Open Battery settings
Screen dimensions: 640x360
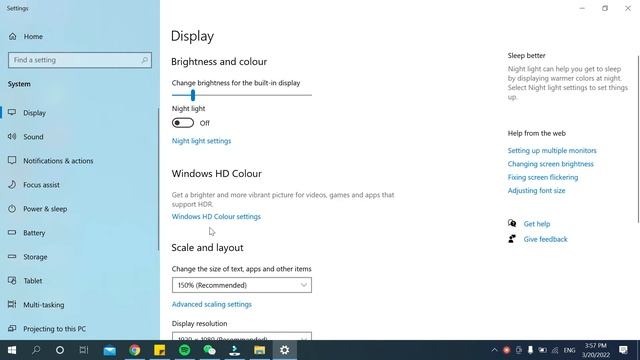pos(34,233)
